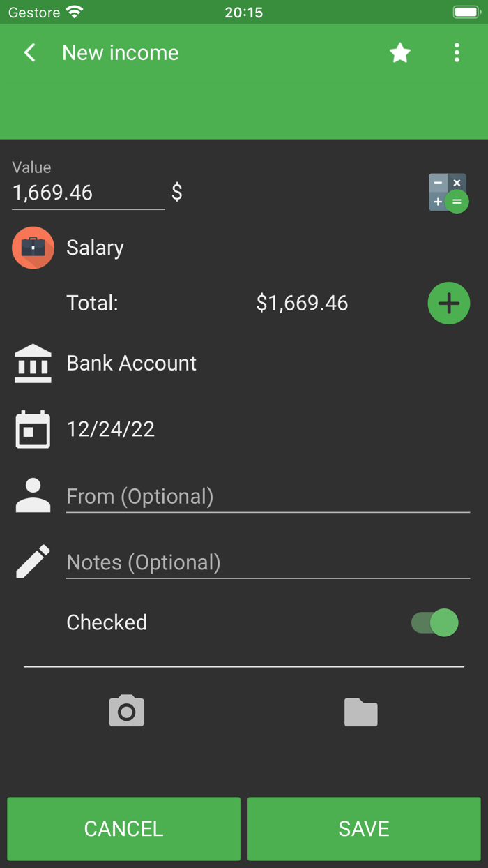488x868 pixels.
Task: Open the three-dot overflow menu
Action: (457, 52)
